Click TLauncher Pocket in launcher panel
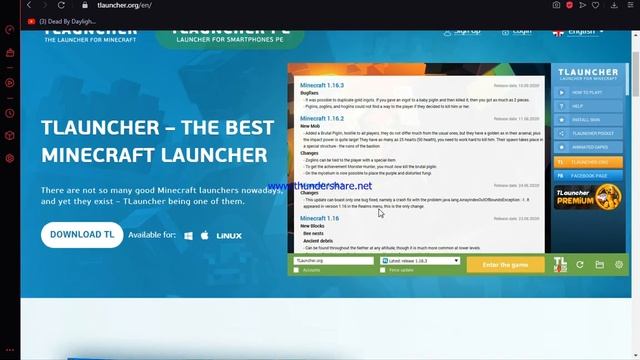 (588, 133)
